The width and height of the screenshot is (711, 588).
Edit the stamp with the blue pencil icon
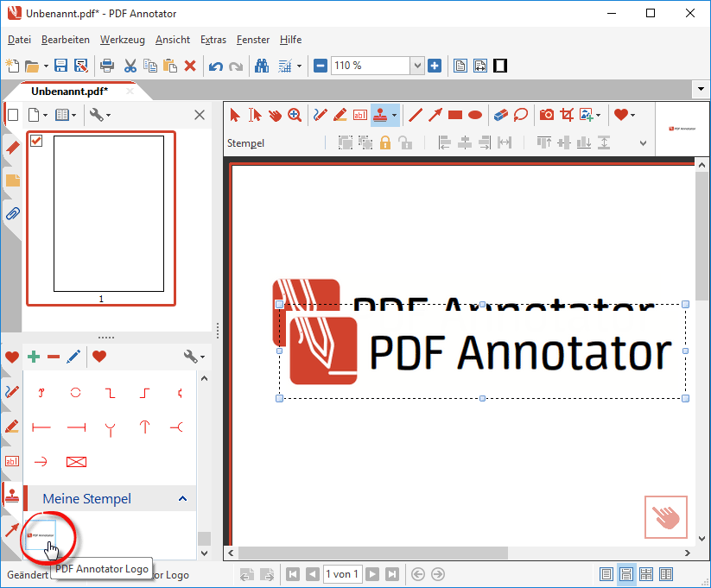click(x=73, y=357)
